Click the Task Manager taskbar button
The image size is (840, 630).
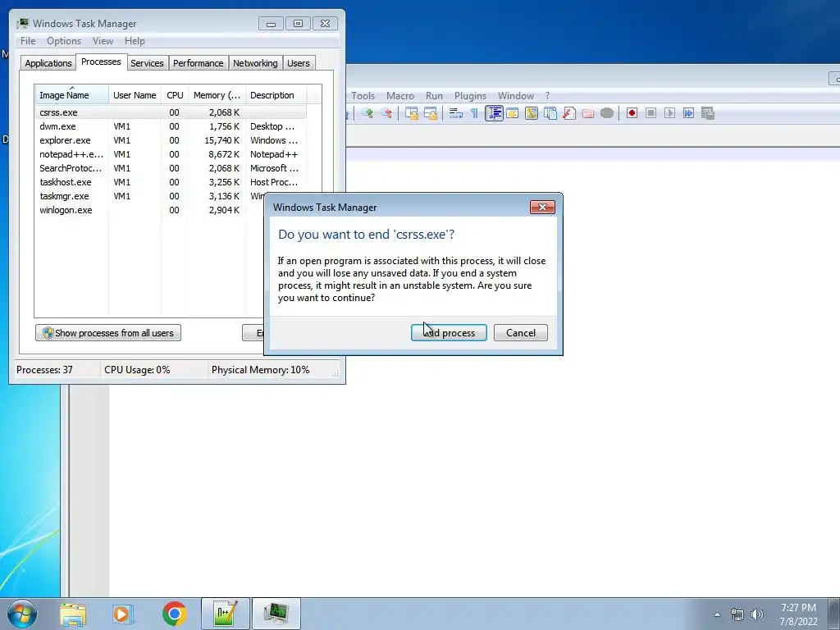[x=276, y=614]
